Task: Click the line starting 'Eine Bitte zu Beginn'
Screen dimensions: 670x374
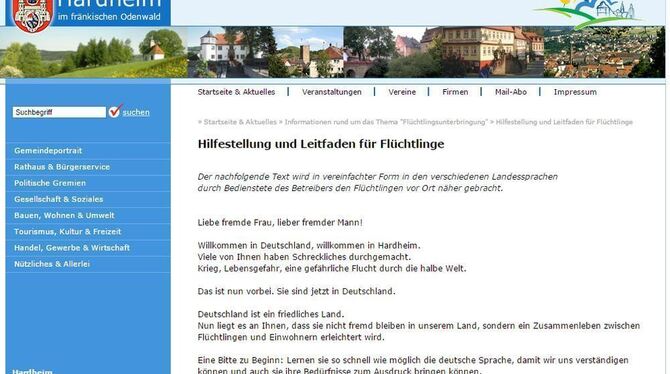Action: point(413,360)
